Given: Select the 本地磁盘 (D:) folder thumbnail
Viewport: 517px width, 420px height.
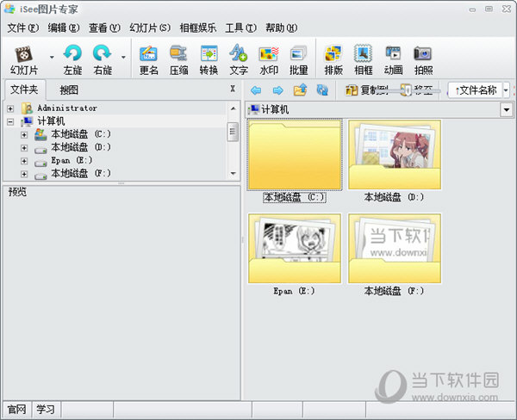Looking at the screenshot, I should coord(395,155).
